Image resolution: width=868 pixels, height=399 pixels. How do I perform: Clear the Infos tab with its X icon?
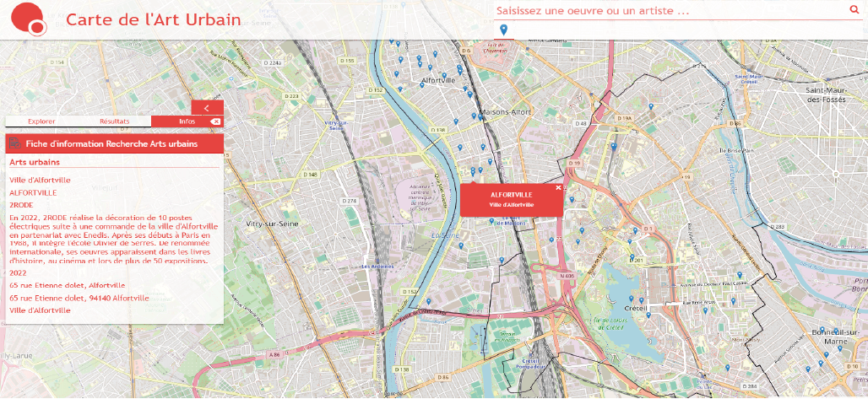coord(215,121)
